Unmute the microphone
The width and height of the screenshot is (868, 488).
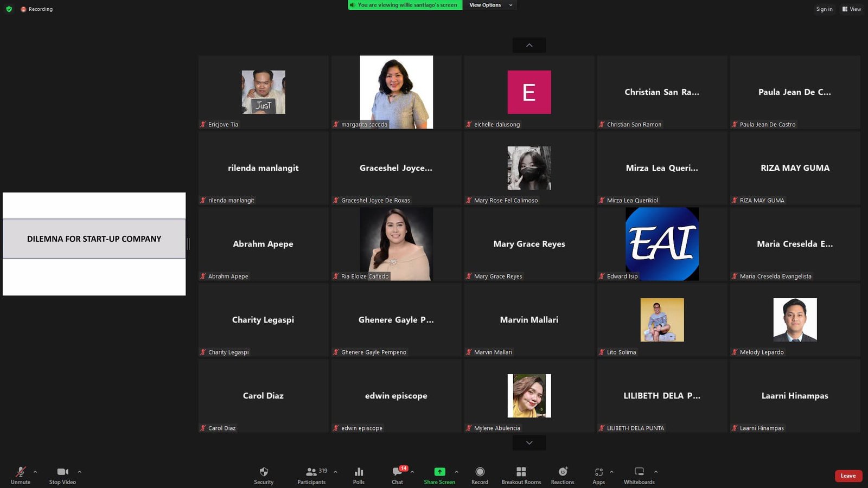[x=21, y=472]
